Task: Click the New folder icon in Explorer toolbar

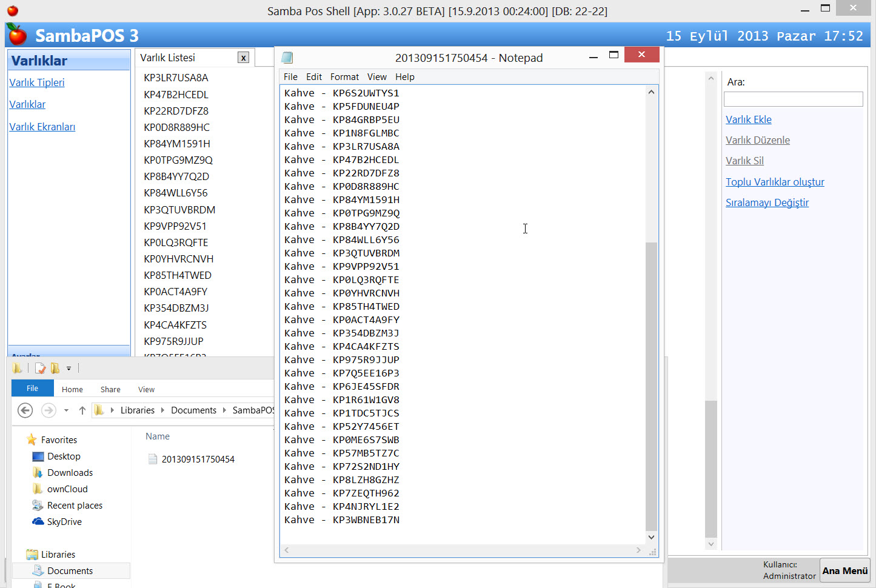Action: pos(55,368)
